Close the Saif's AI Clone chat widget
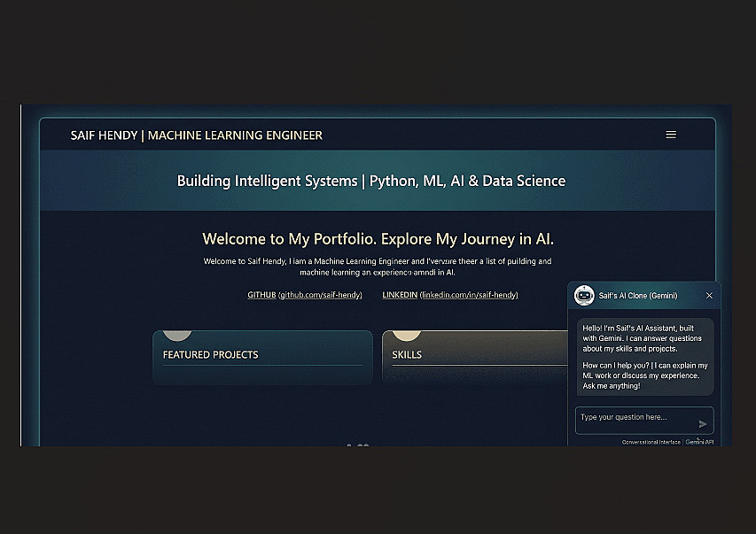The image size is (756, 534). [x=709, y=296]
